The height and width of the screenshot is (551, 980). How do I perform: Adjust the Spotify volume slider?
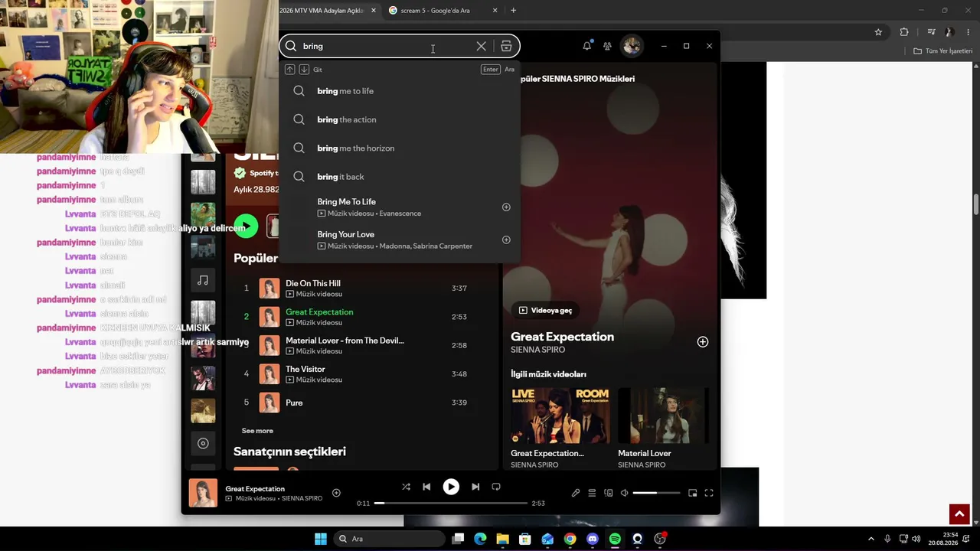656,493
